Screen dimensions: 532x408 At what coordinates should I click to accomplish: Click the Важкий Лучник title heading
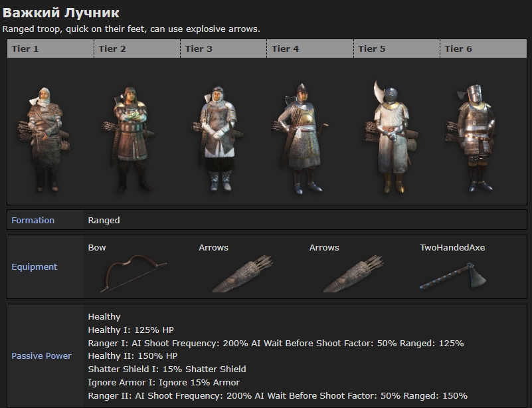pyautogui.click(x=61, y=13)
